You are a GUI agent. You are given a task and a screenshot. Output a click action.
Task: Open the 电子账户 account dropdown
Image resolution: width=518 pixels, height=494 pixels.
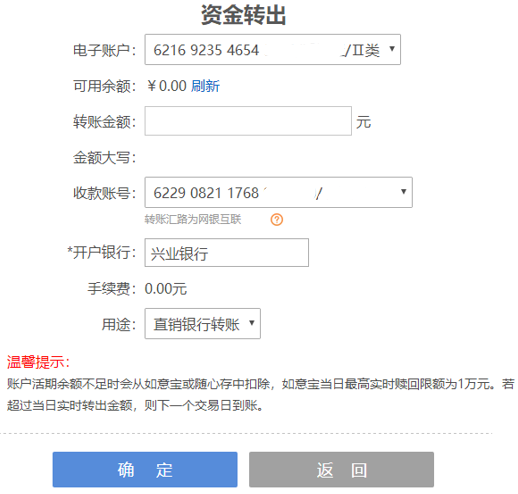tap(273, 49)
